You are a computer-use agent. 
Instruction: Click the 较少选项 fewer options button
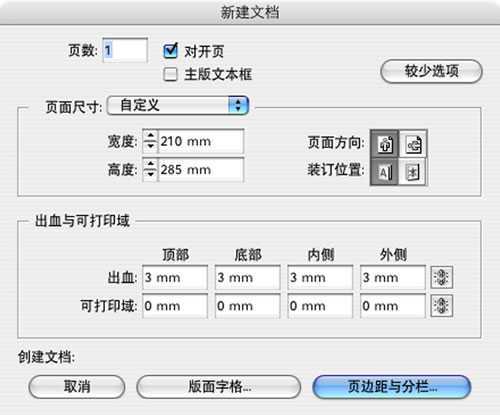click(431, 71)
